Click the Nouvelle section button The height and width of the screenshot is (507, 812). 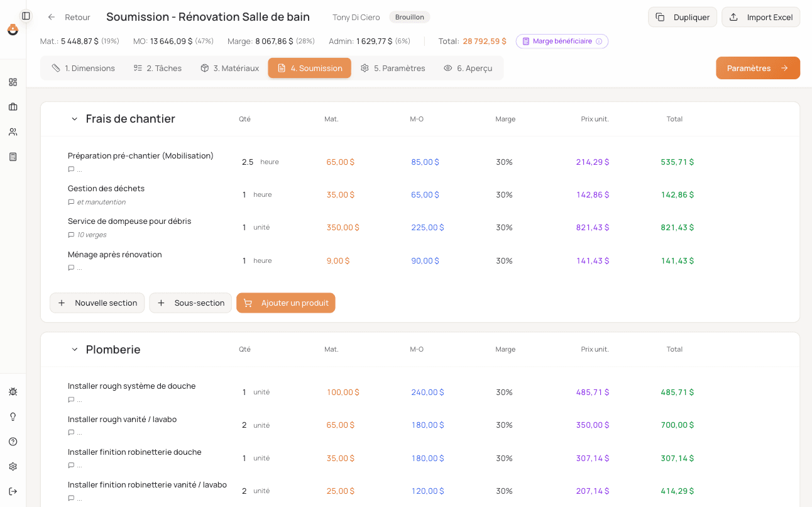click(97, 303)
